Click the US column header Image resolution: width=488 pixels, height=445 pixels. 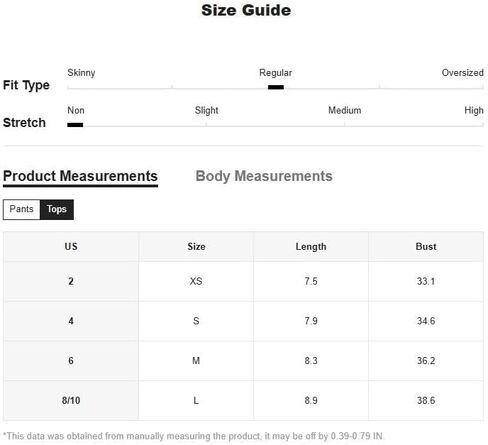[x=71, y=247]
